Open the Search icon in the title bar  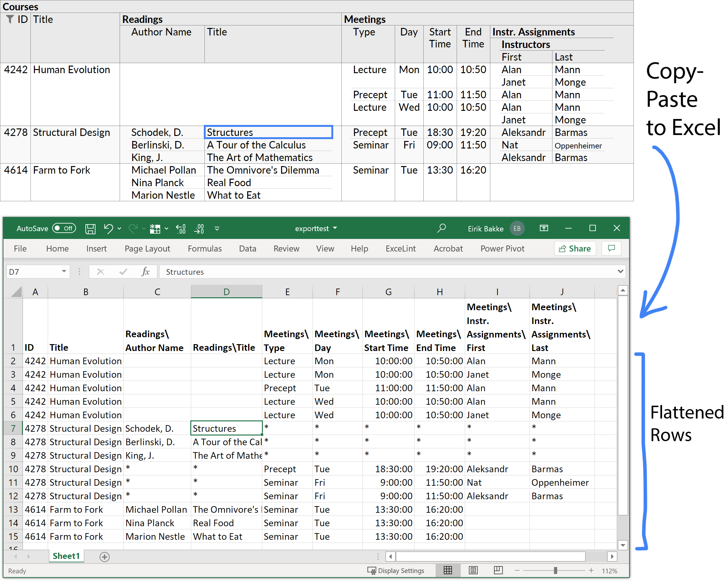pyautogui.click(x=442, y=228)
